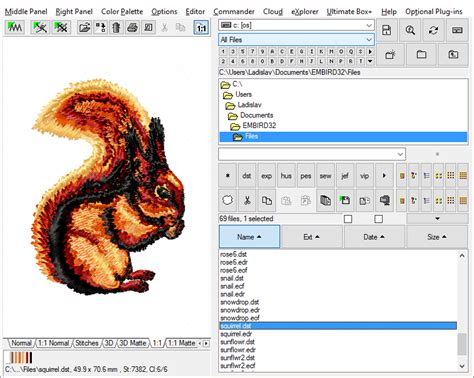Click the third green crossed stitch icon
This screenshot has width=474, height=378.
pos(61,27)
